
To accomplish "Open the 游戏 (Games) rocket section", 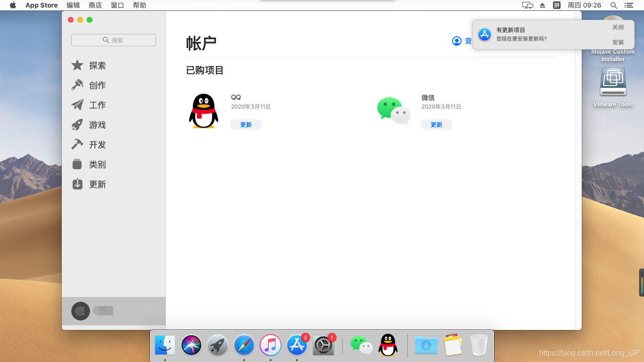I will point(89,125).
